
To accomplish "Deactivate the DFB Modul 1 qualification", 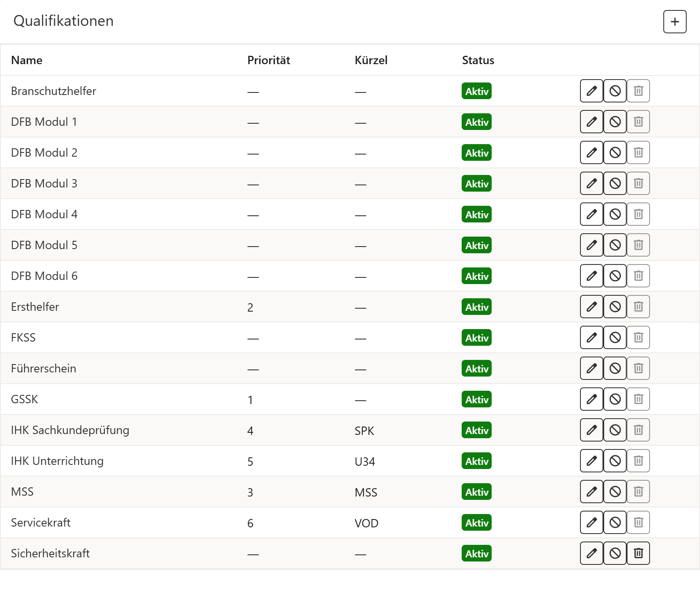I will pyautogui.click(x=615, y=122).
